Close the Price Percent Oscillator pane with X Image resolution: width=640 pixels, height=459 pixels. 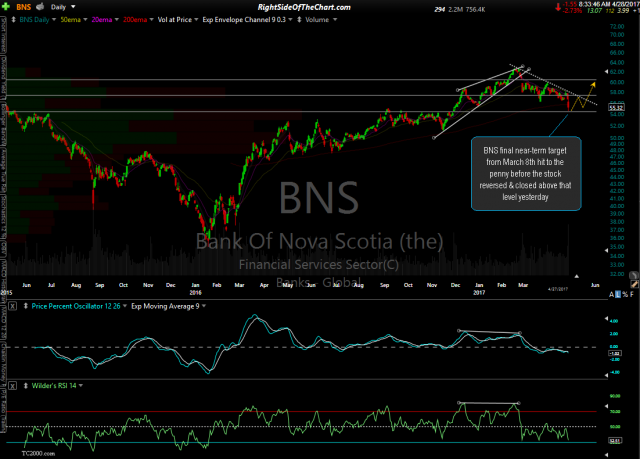[13, 306]
